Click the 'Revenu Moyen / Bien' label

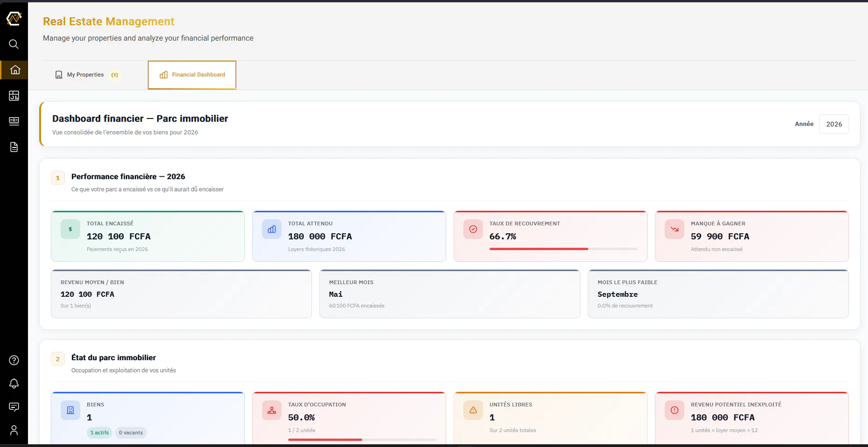pos(92,282)
